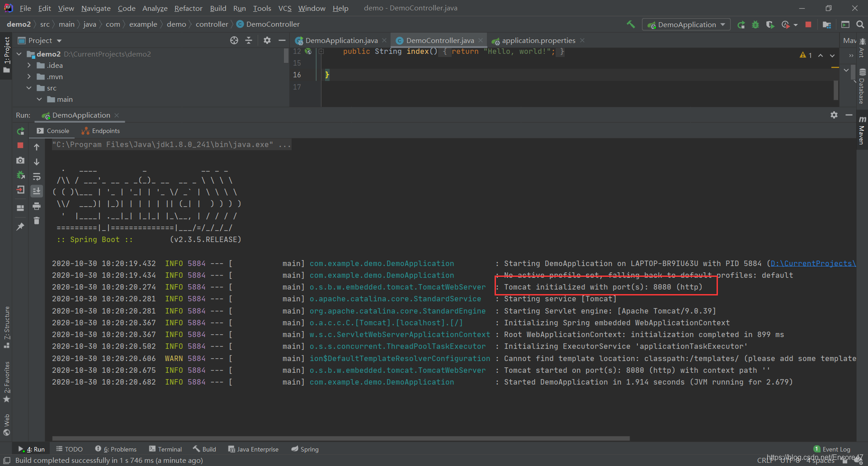Open the TODO tool window
Screen dimensions: 868x466
tap(69, 449)
